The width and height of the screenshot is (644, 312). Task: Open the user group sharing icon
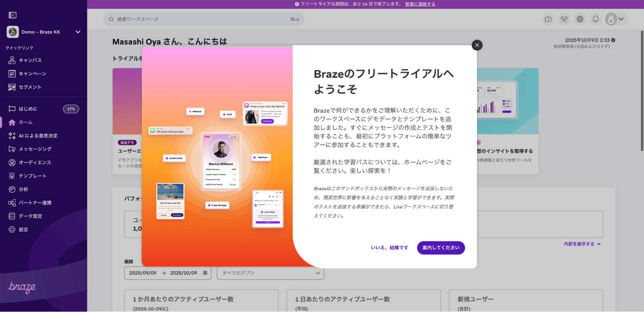click(564, 19)
